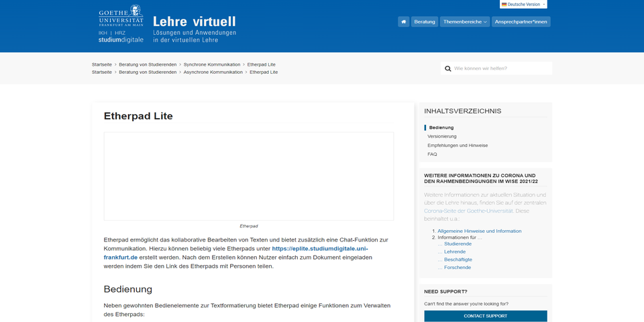Expand the Themenbereiche menu
This screenshot has width=644, height=322.
pyautogui.click(x=464, y=21)
